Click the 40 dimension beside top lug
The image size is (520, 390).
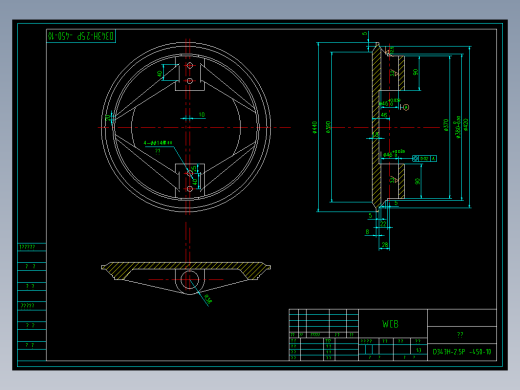coord(160,73)
